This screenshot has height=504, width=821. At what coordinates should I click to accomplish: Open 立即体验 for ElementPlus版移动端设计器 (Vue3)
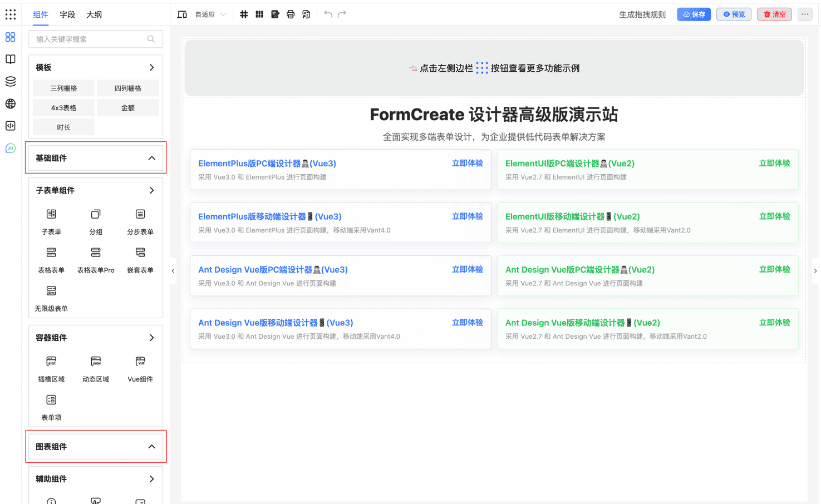tap(468, 216)
